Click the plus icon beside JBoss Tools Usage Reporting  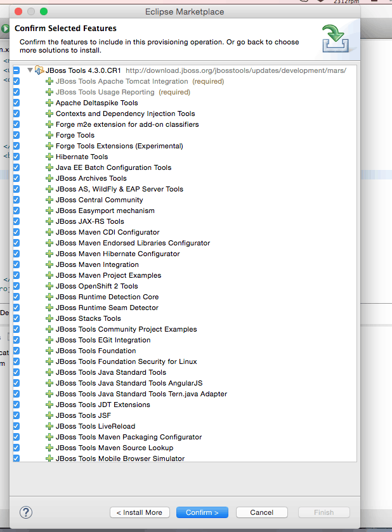pos(49,92)
